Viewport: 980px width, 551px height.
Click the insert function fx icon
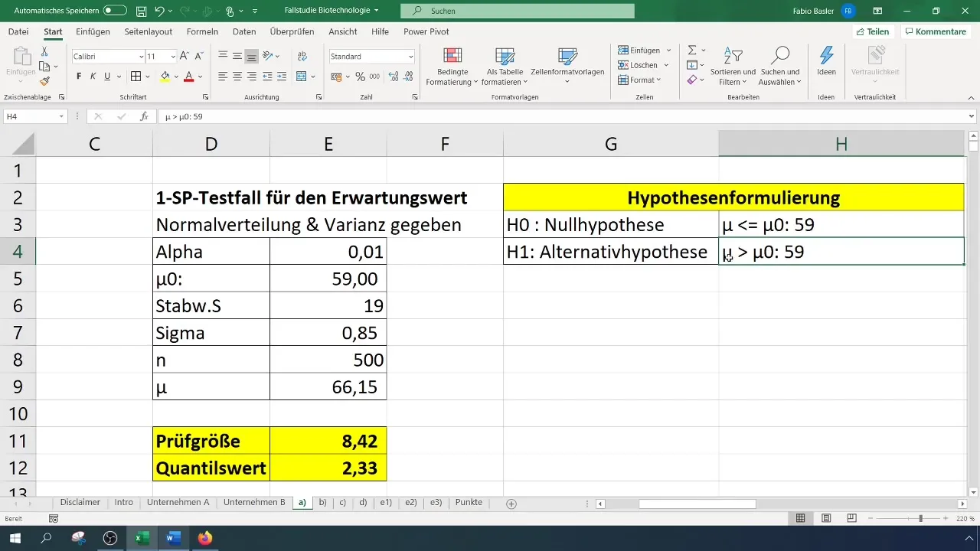[144, 116]
